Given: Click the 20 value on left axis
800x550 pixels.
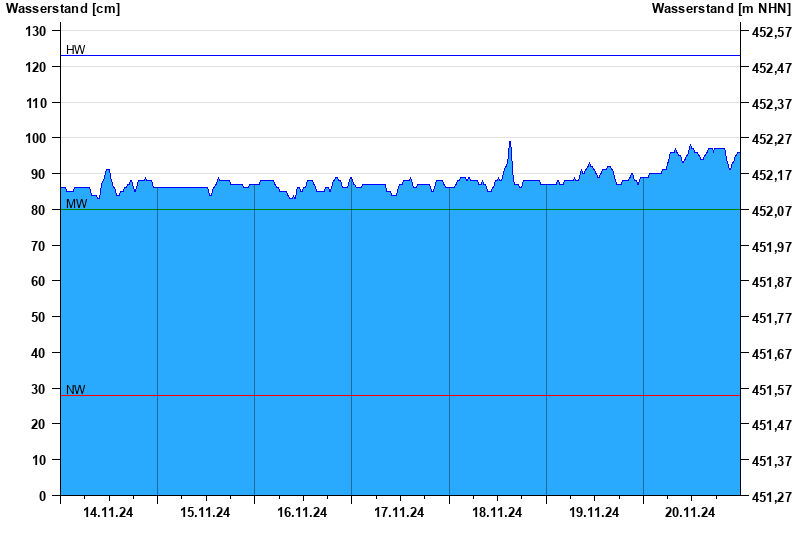Looking at the screenshot, I should coord(38,424).
